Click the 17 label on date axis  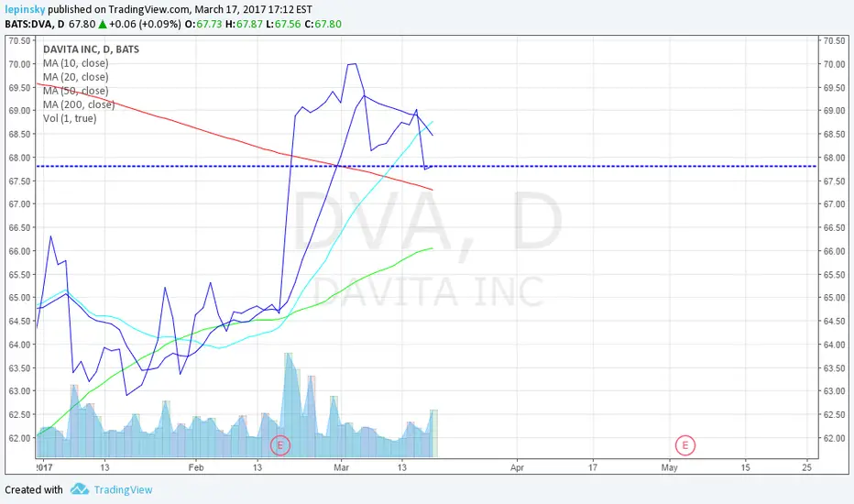[593, 467]
